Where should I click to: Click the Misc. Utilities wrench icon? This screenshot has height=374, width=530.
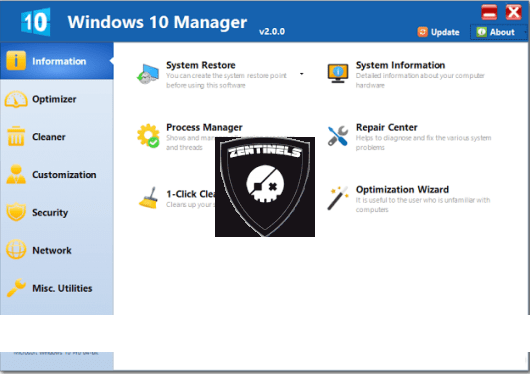(x=16, y=287)
